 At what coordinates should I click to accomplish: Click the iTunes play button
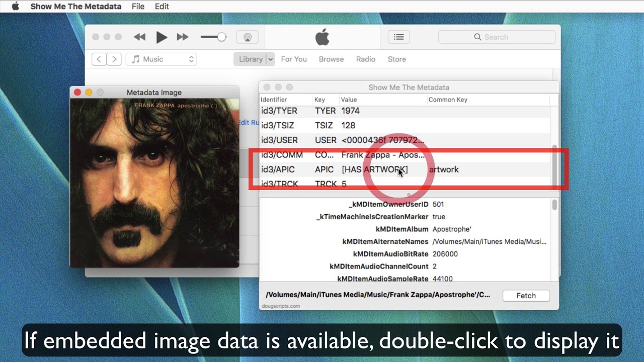[162, 37]
